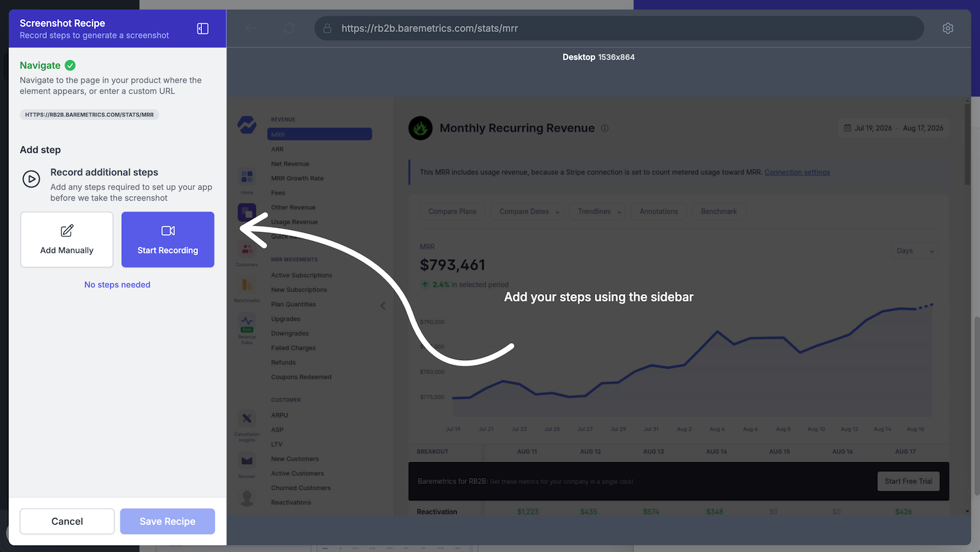
Task: Collapse the Screenshot Recipe panel icon
Action: coord(203,29)
